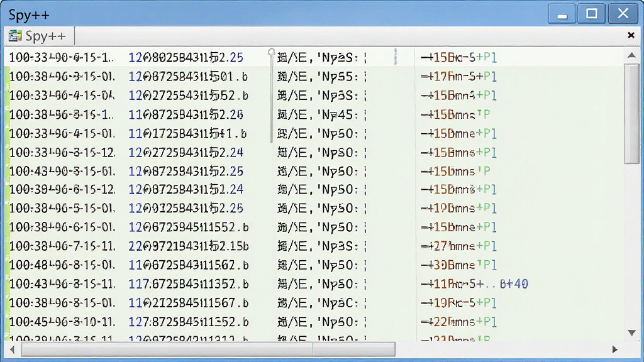Select the first-column cell starting "100:45"
This screenshot has width=644, height=362.
(x=62, y=322)
